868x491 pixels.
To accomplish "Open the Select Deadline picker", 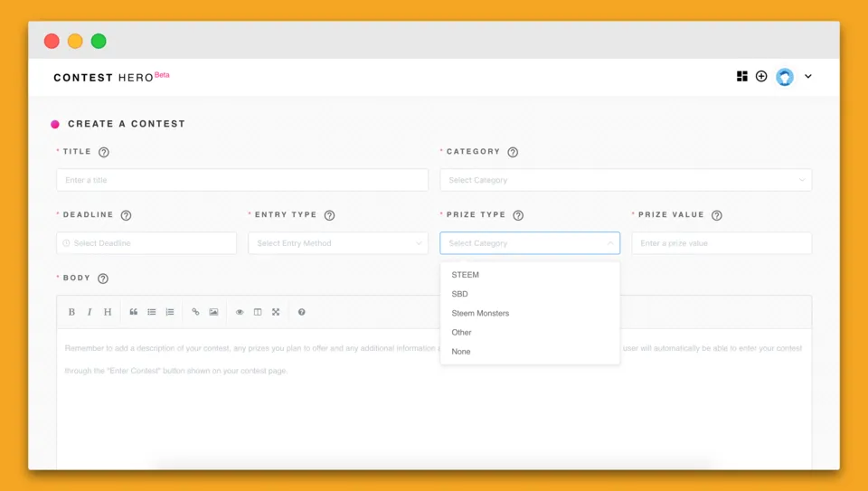I will click(x=146, y=243).
